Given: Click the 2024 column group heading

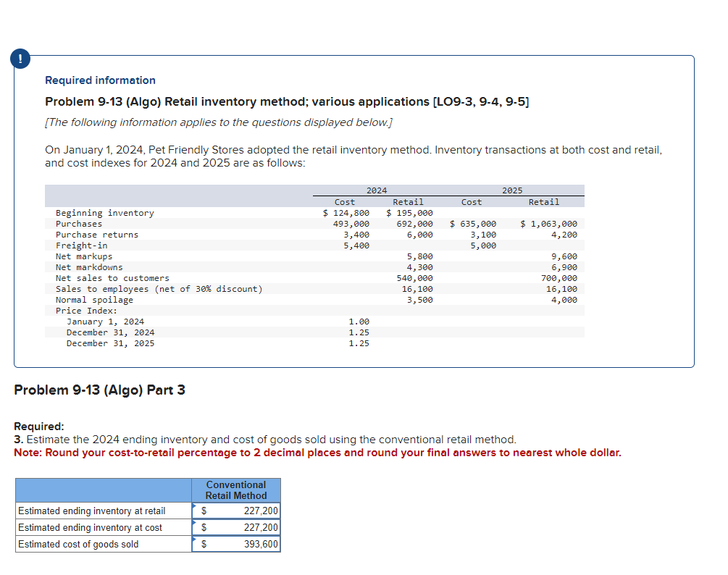Looking at the screenshot, I should (x=377, y=190).
